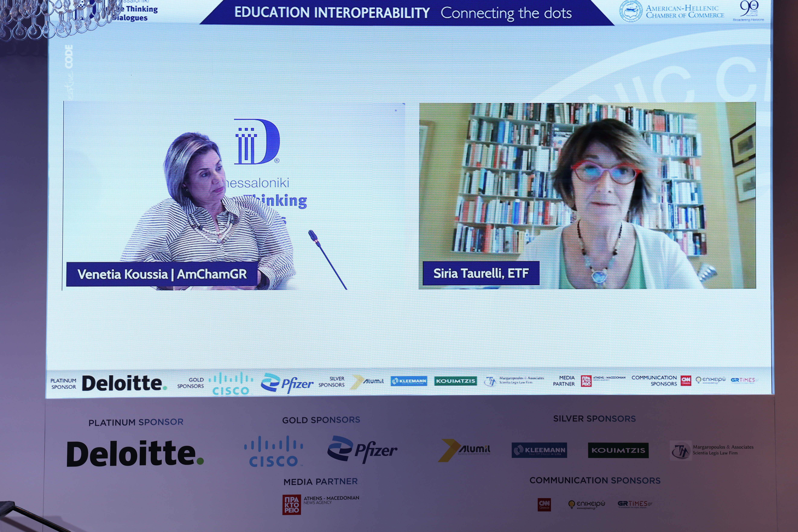Image resolution: width=798 pixels, height=532 pixels.
Task: Click the Kouimtzis logo on lower banner
Action: 618,450
